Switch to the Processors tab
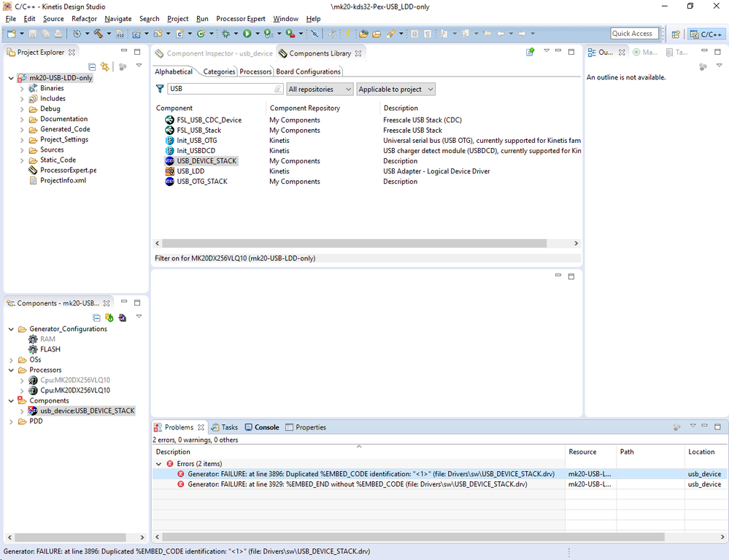Screen dimensions: 729x560 point(255,71)
